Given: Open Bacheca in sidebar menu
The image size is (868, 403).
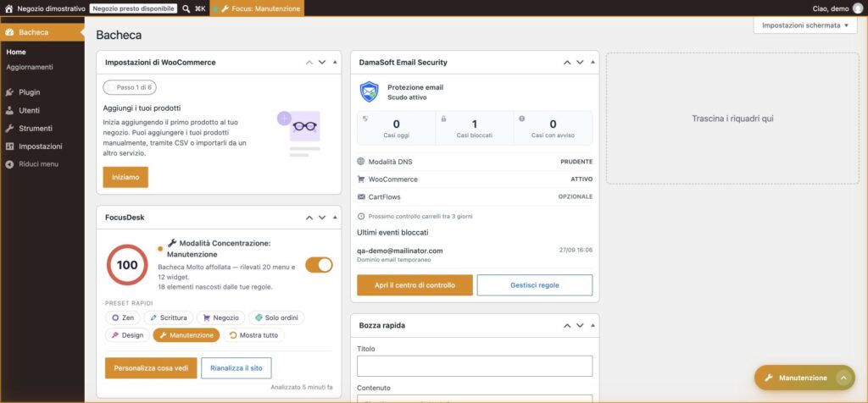Looking at the screenshot, I should pos(42,32).
